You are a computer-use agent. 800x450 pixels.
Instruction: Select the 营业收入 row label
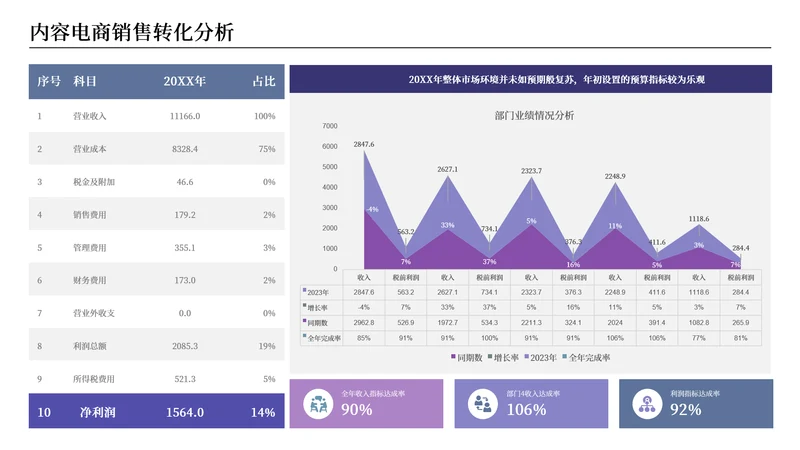89,116
